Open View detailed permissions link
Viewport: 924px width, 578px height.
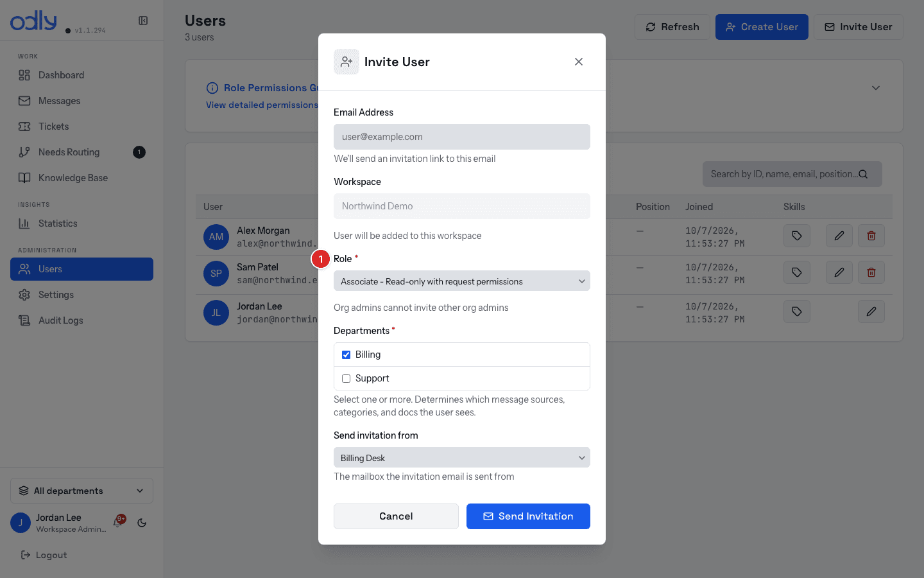click(262, 105)
